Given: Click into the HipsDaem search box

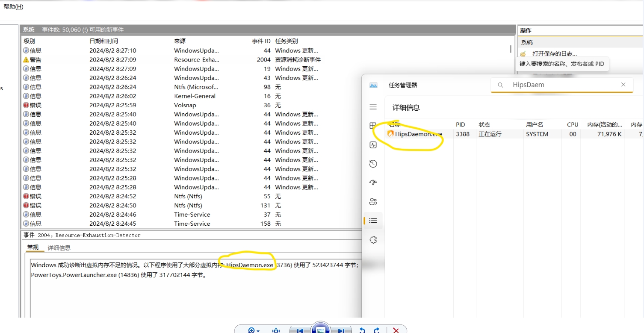Looking at the screenshot, I should coord(562,85).
